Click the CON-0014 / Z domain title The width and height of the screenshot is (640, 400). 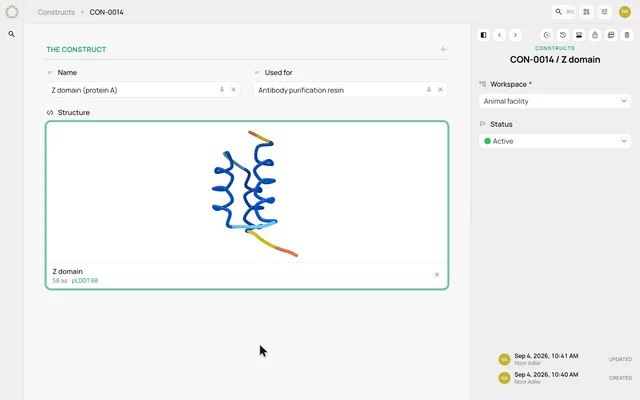point(555,60)
